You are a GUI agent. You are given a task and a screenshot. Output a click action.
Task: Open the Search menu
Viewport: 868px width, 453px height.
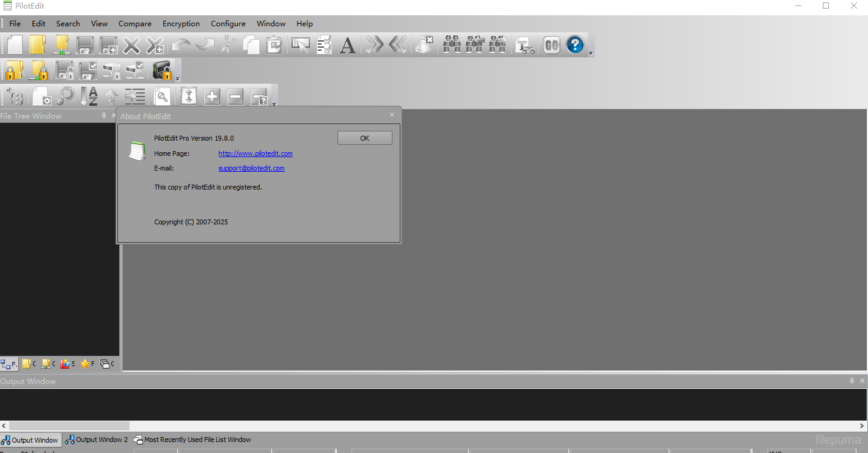[x=68, y=23]
